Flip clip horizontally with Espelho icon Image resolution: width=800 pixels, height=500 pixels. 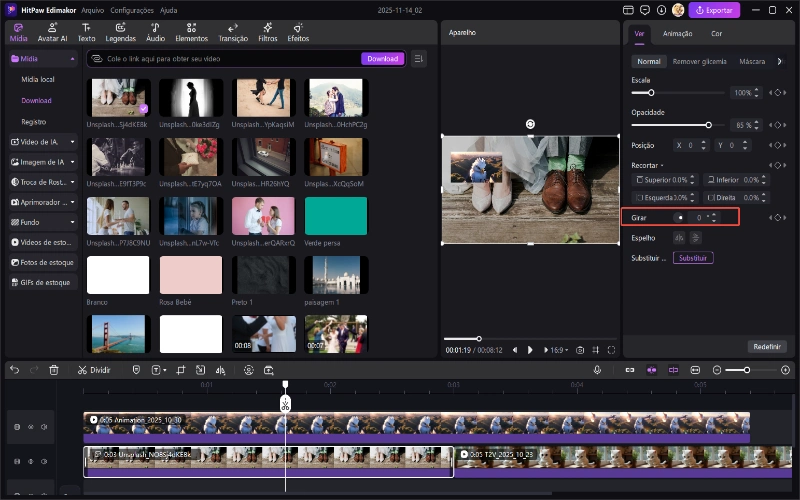679,238
